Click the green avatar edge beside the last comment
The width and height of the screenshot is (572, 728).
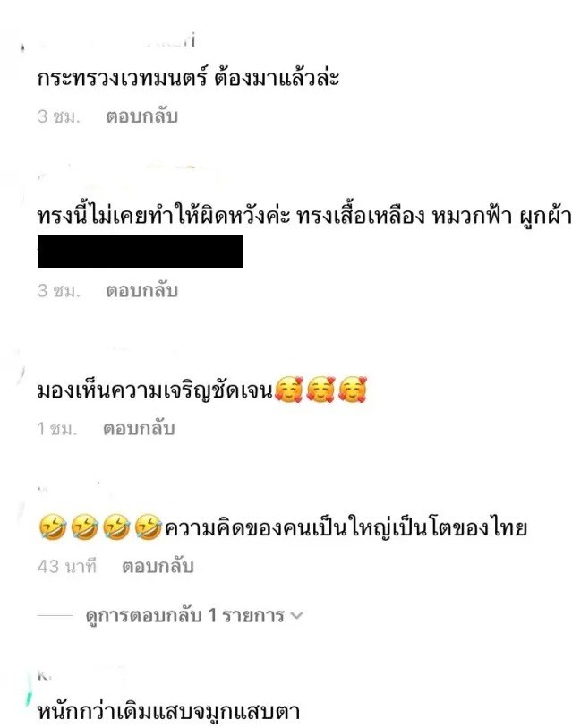(x=29, y=692)
